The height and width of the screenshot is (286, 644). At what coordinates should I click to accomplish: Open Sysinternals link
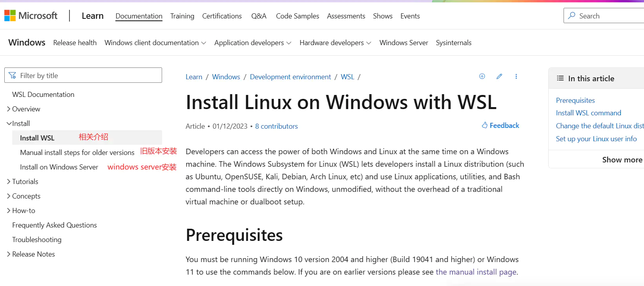click(x=454, y=43)
